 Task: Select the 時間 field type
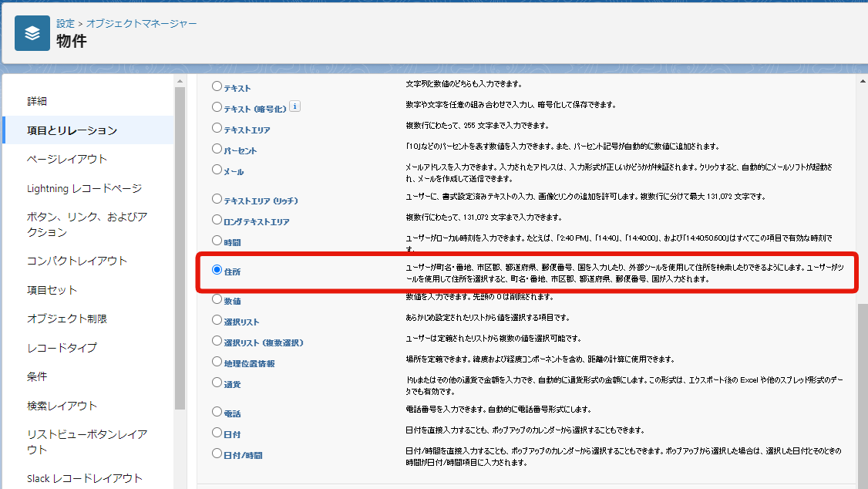click(217, 241)
